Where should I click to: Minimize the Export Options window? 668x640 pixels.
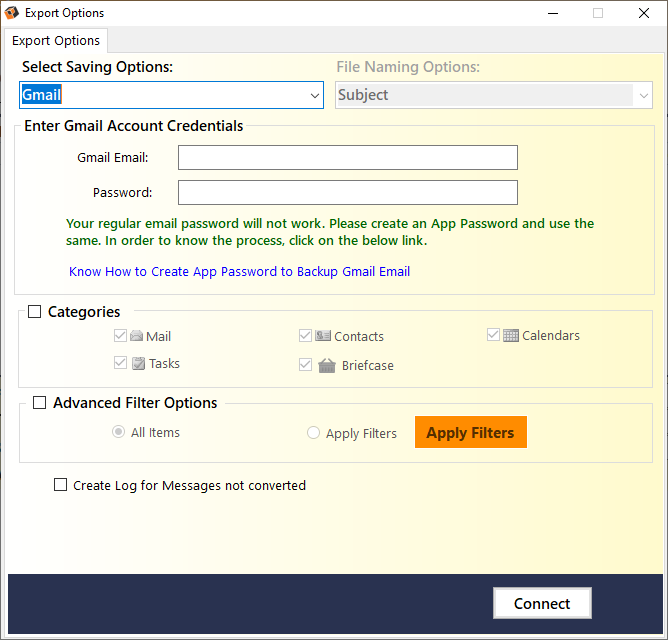pos(553,14)
